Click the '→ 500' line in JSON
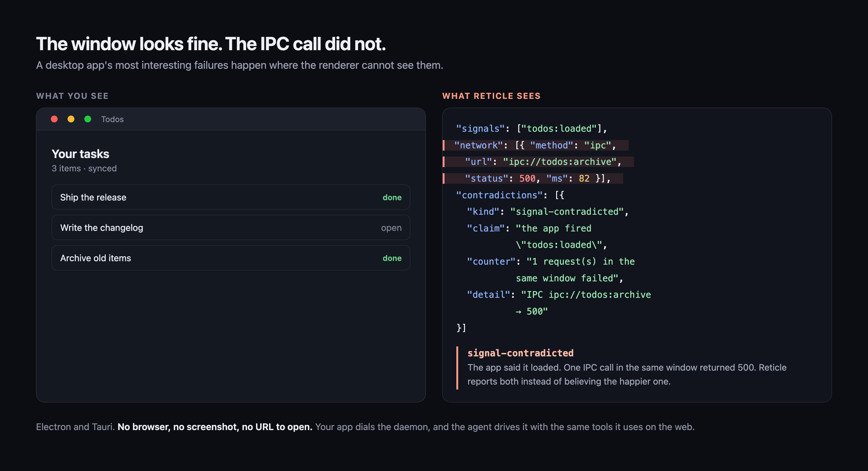 point(531,311)
